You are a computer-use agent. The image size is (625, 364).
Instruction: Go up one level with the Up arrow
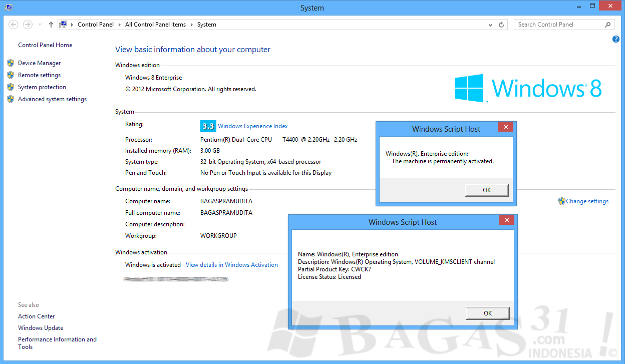[x=51, y=25]
